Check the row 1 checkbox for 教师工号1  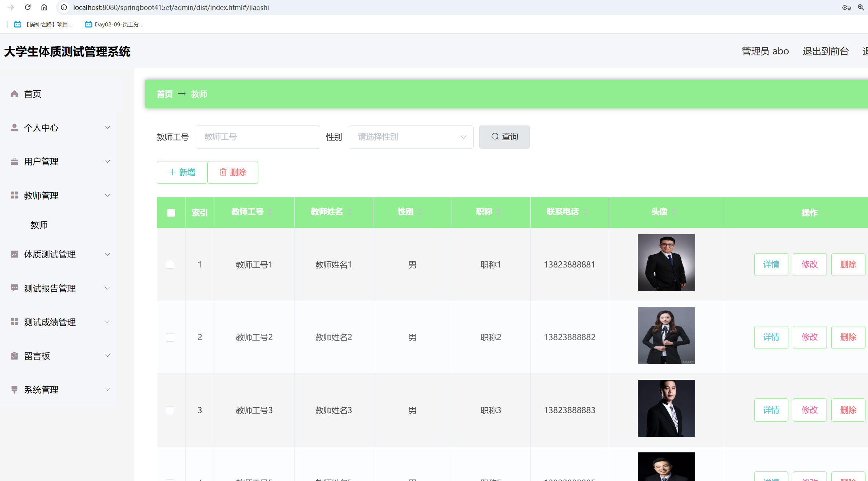[170, 265]
